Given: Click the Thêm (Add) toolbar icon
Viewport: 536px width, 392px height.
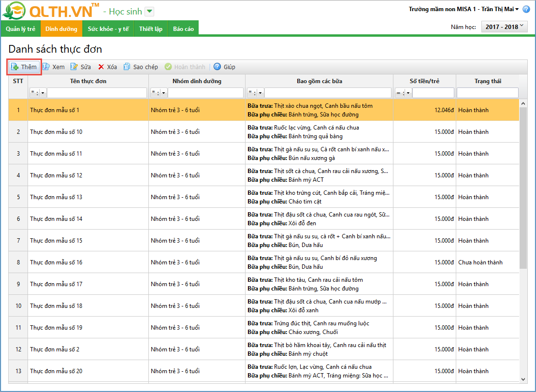Looking at the screenshot, I should click(x=14, y=67).
